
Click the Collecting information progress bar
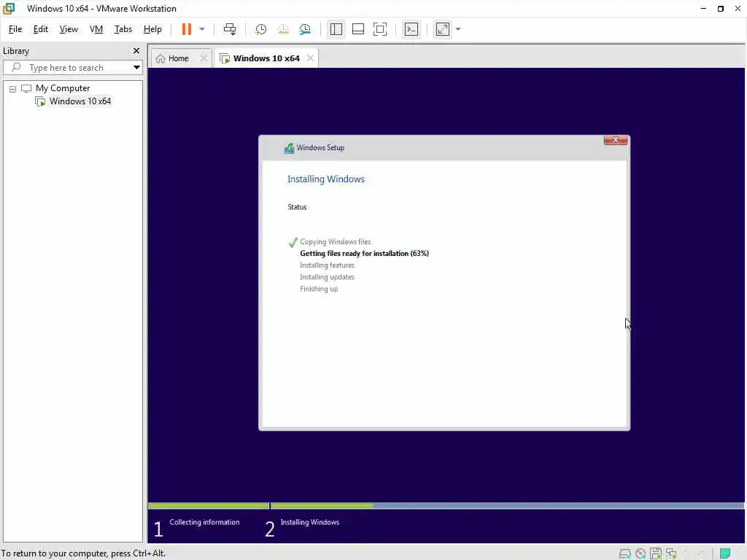209,506
